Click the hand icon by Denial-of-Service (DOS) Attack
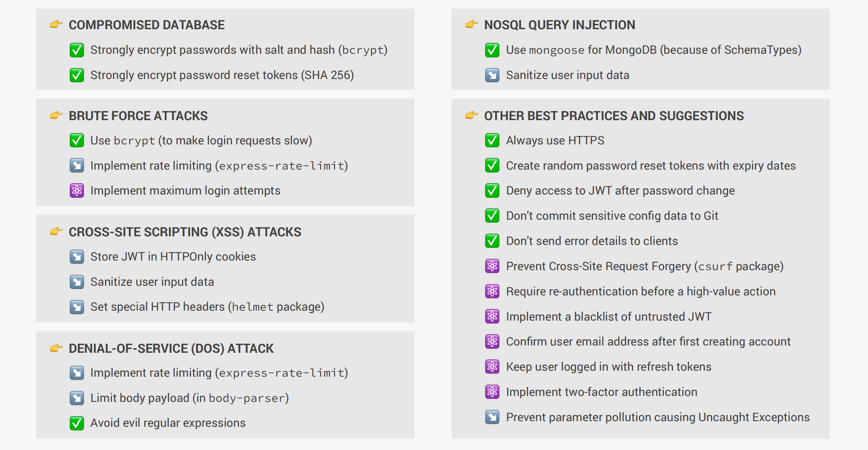Viewport: 868px width, 450px height. click(56, 348)
